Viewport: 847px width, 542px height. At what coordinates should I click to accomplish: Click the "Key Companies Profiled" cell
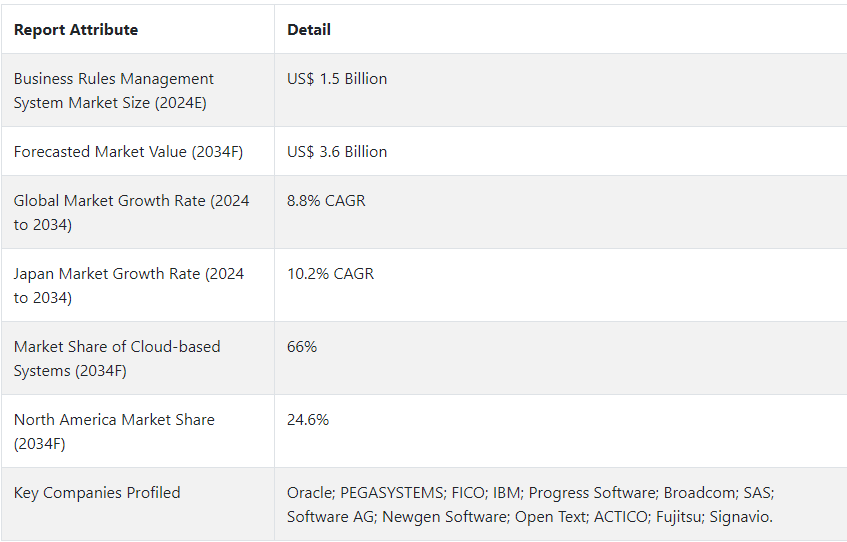pyautogui.click(x=138, y=504)
